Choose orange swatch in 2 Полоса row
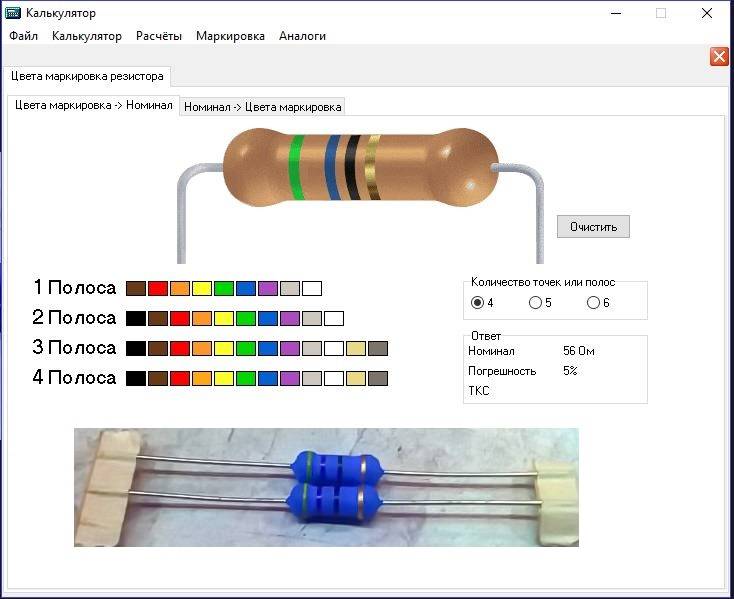Image resolution: width=734 pixels, height=599 pixels. [x=202, y=318]
